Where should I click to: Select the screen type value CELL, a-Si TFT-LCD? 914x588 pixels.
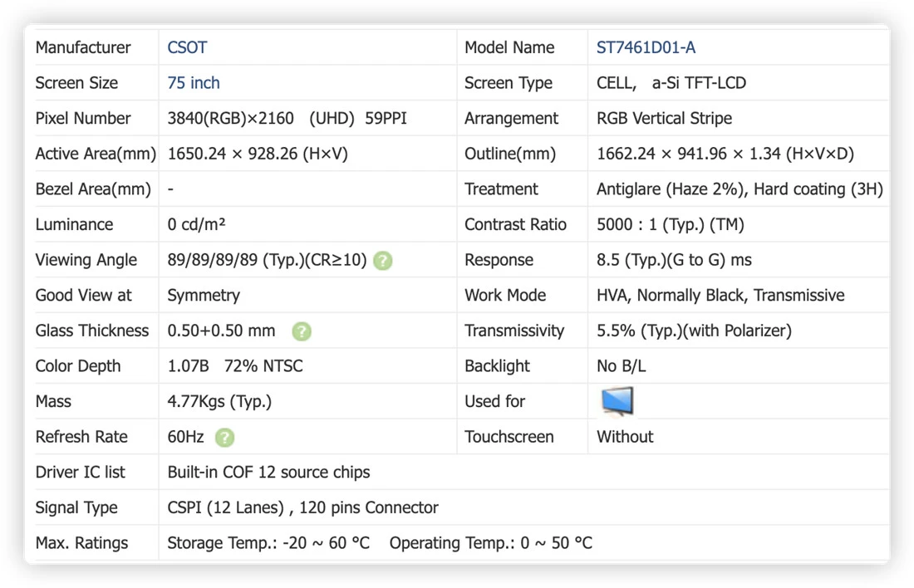click(671, 83)
